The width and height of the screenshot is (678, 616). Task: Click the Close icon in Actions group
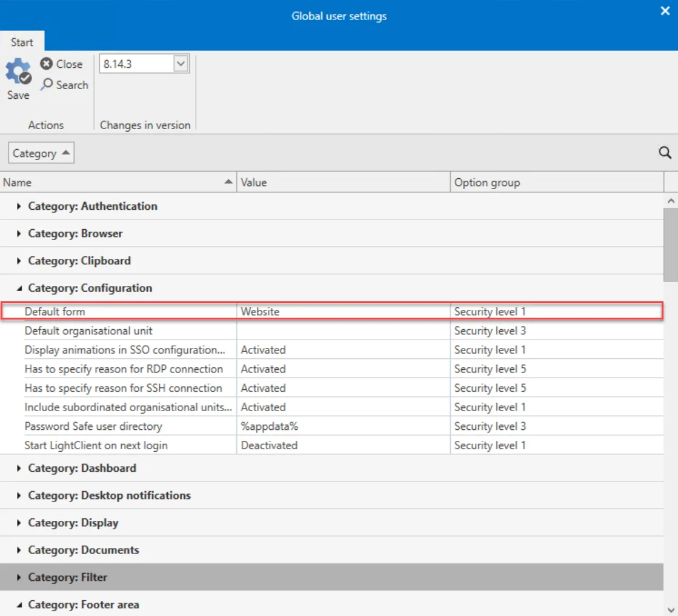[46, 64]
